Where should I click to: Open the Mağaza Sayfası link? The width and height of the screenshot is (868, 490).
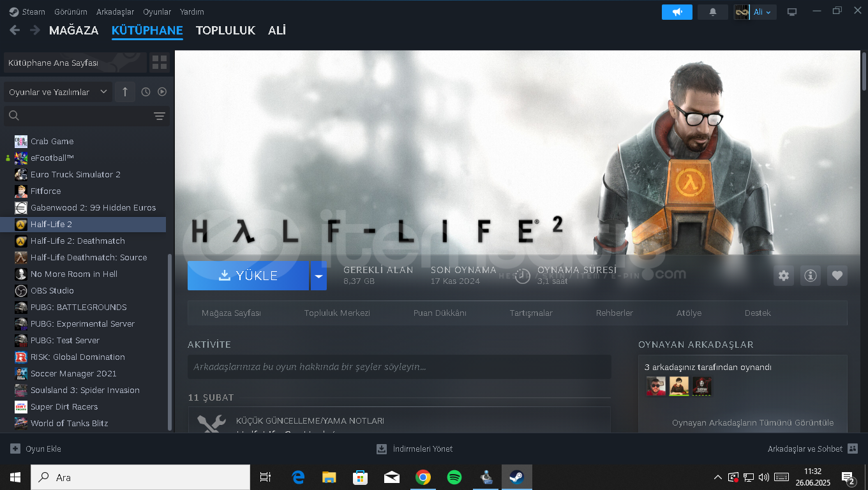[x=231, y=313]
